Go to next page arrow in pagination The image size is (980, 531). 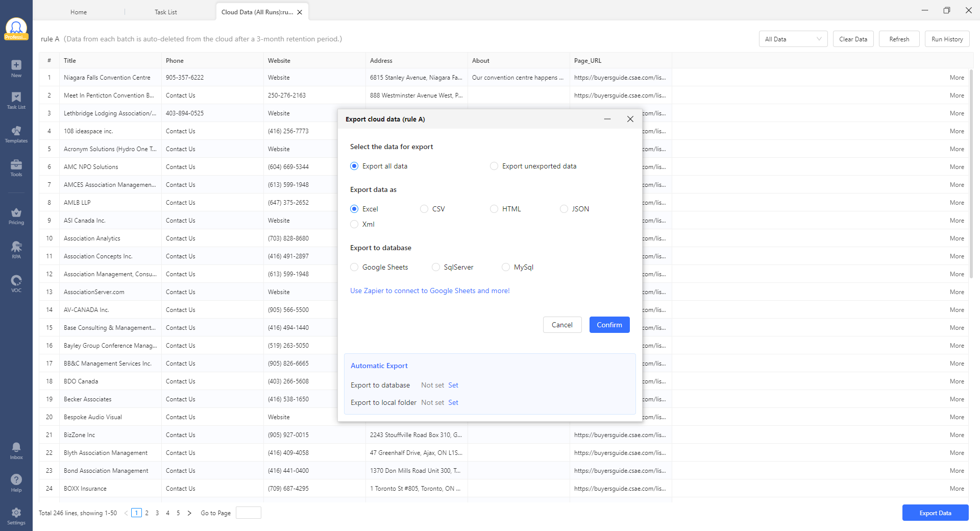pyautogui.click(x=189, y=513)
